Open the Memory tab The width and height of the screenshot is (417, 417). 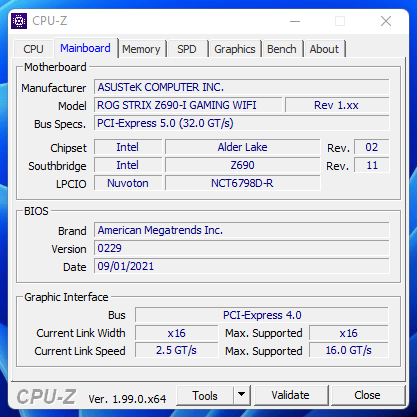(x=141, y=49)
